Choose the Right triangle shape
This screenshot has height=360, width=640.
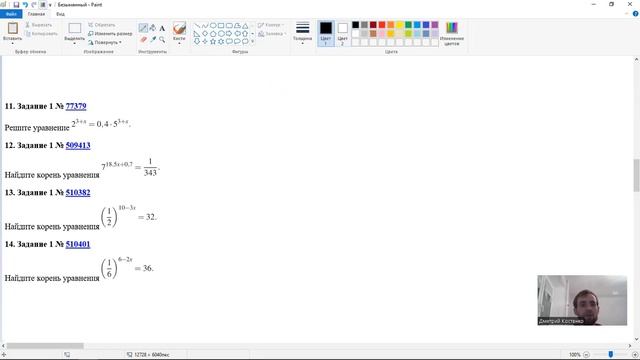pos(197,33)
